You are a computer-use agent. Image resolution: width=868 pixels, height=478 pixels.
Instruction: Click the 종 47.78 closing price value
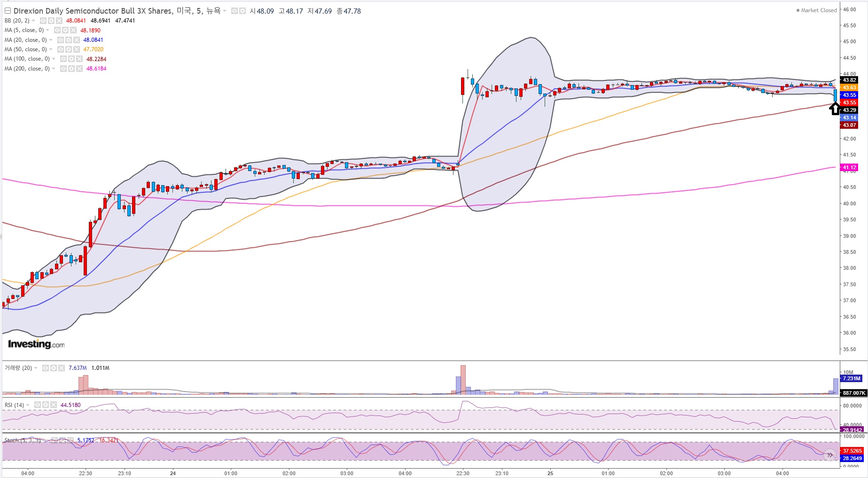click(x=349, y=11)
